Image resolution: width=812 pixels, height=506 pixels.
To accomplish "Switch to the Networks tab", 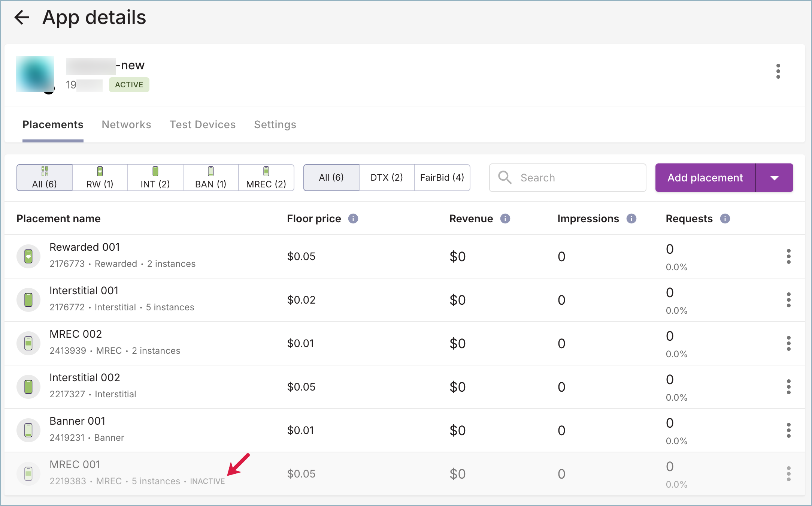I will (126, 124).
